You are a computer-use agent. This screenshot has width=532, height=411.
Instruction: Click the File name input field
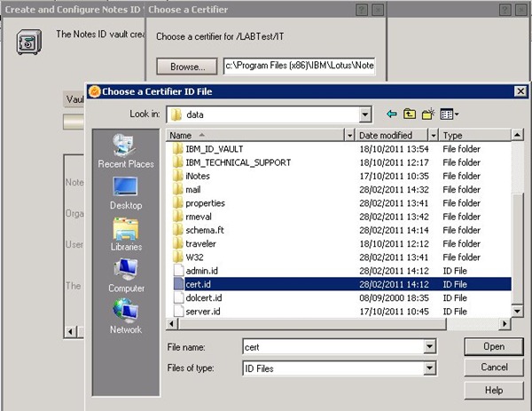point(333,347)
